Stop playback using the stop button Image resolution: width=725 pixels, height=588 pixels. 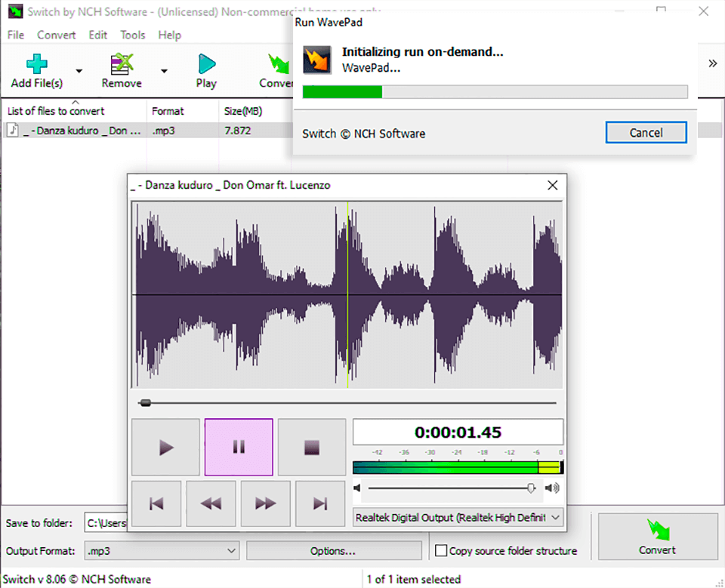tap(312, 448)
